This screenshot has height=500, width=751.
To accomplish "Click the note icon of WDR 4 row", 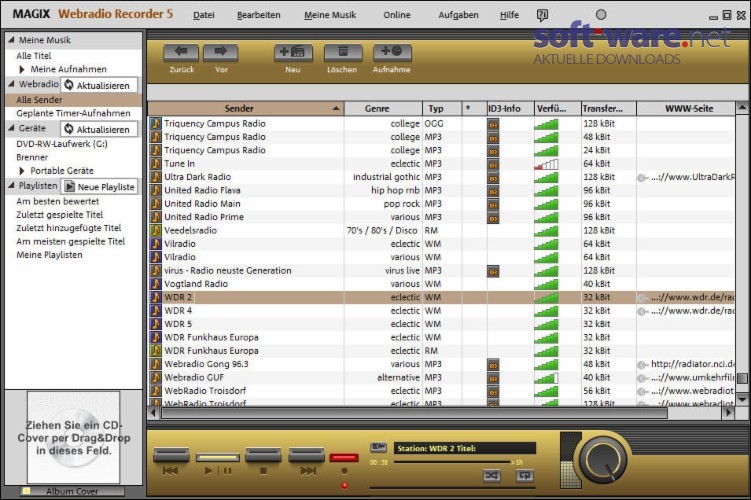I will click(x=155, y=310).
